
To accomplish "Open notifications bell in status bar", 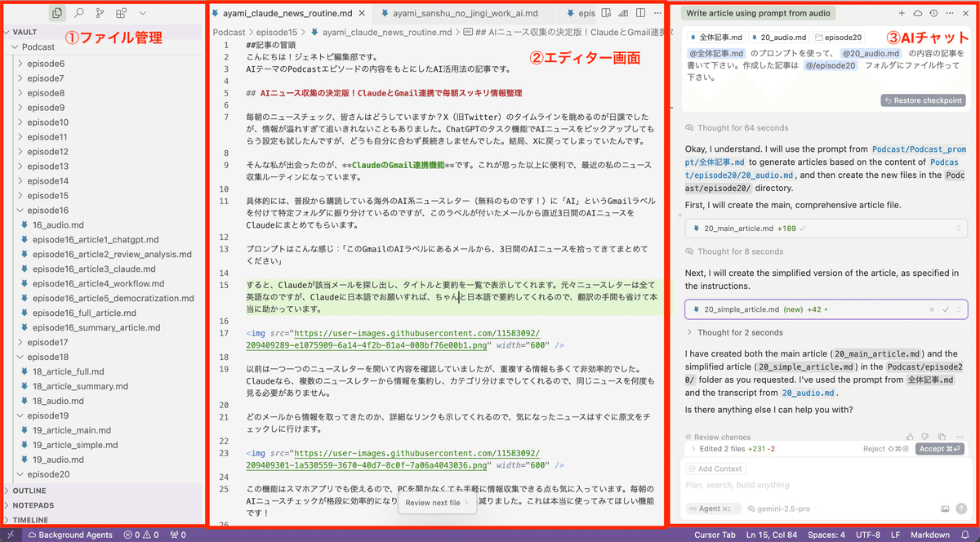I will [967, 535].
